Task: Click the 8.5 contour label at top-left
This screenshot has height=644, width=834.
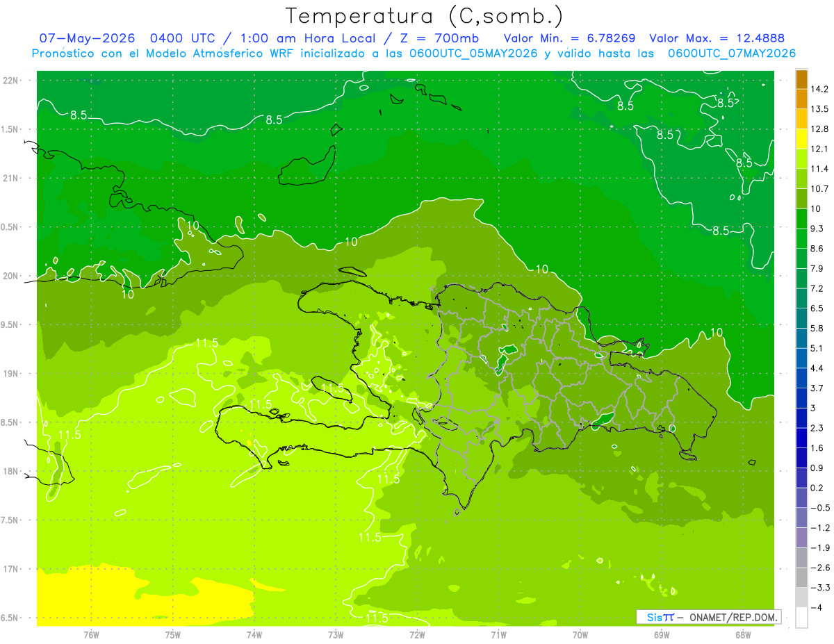Action: (x=79, y=115)
